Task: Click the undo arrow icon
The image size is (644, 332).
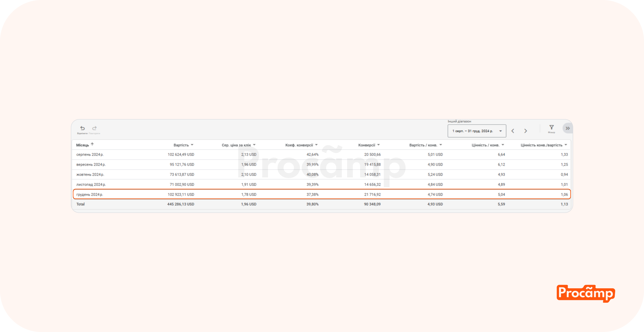Action: 82,128
